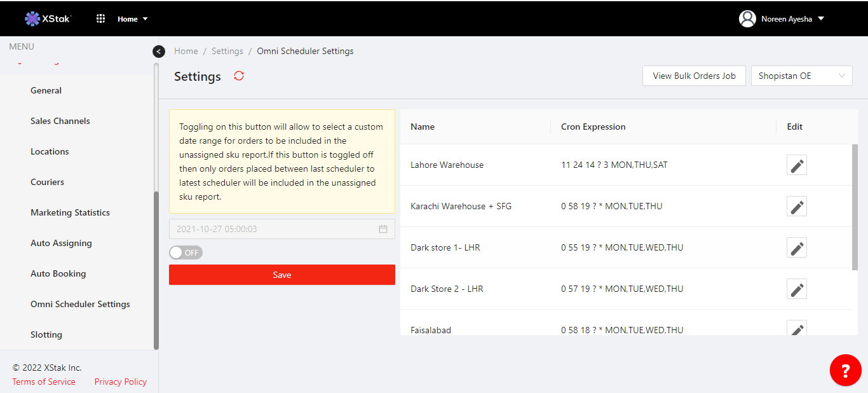
Task: Open the red help question mark button
Action: (845, 370)
